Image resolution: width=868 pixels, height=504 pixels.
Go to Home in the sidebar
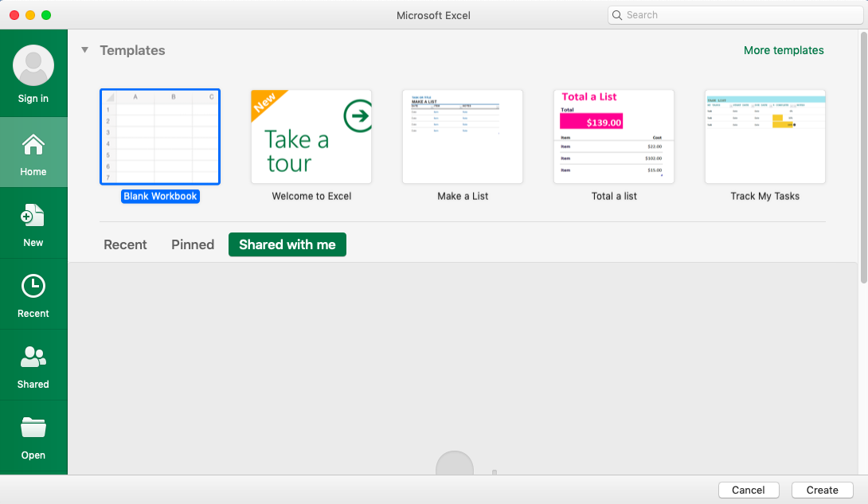coord(33,153)
